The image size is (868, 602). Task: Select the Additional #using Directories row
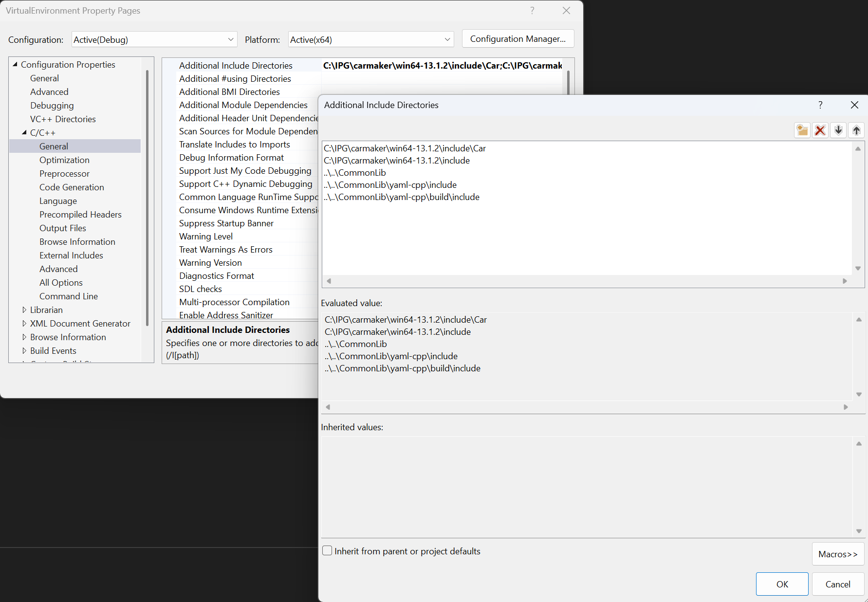235,79
